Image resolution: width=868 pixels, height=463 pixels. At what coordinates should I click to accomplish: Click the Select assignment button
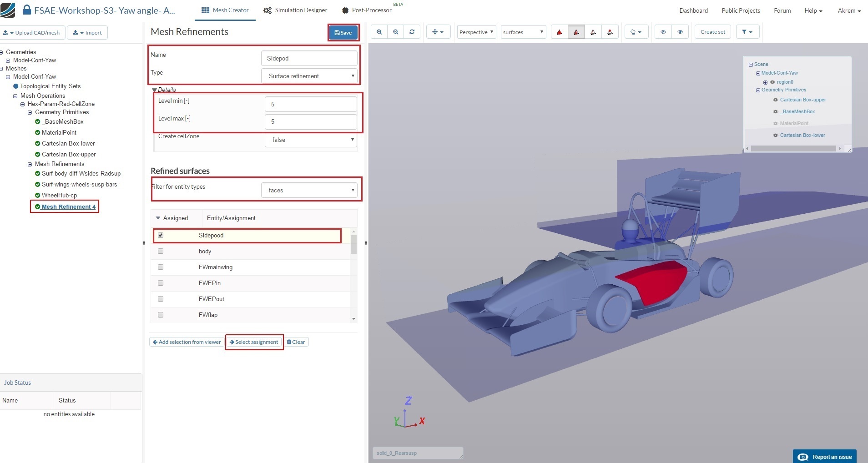click(x=254, y=342)
